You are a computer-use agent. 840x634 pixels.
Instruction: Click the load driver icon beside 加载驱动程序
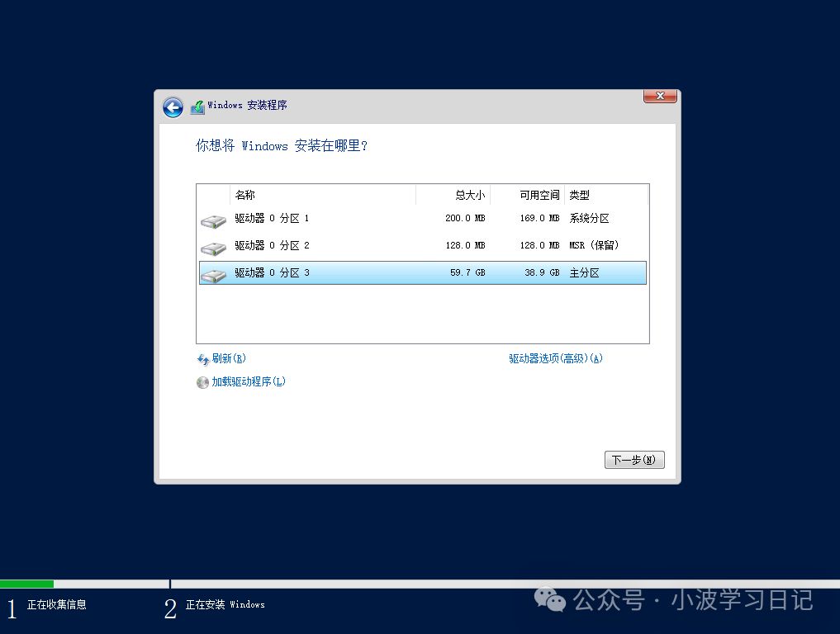click(x=202, y=382)
